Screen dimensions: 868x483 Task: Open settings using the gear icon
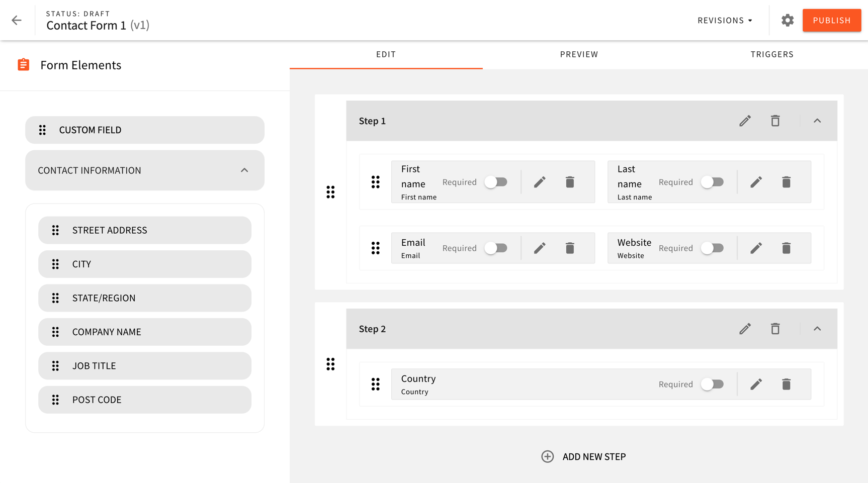point(787,20)
